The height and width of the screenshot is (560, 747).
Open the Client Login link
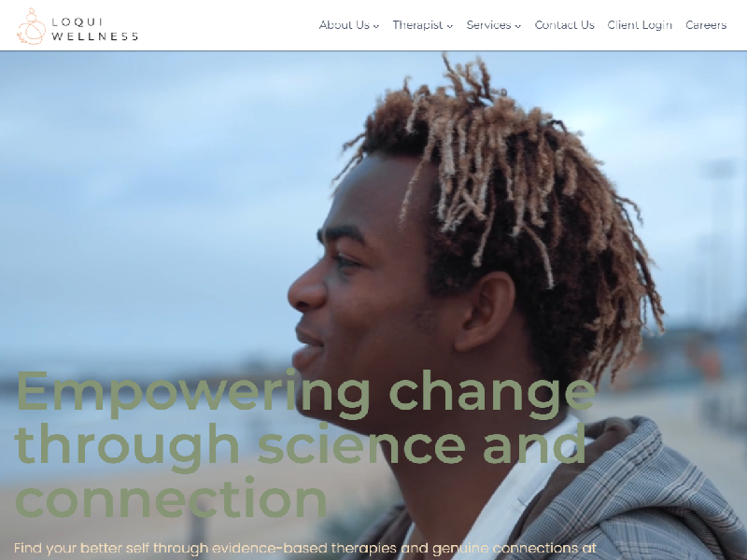coord(640,25)
